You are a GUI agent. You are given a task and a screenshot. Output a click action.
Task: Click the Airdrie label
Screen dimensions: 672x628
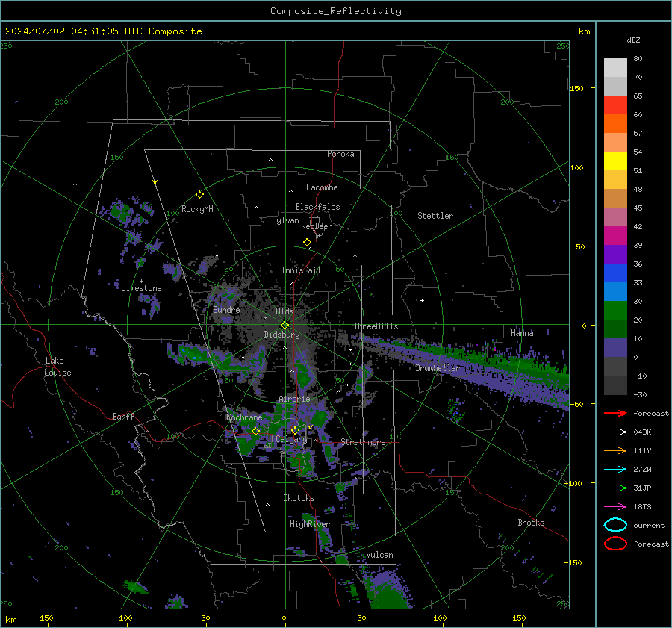tap(294, 399)
